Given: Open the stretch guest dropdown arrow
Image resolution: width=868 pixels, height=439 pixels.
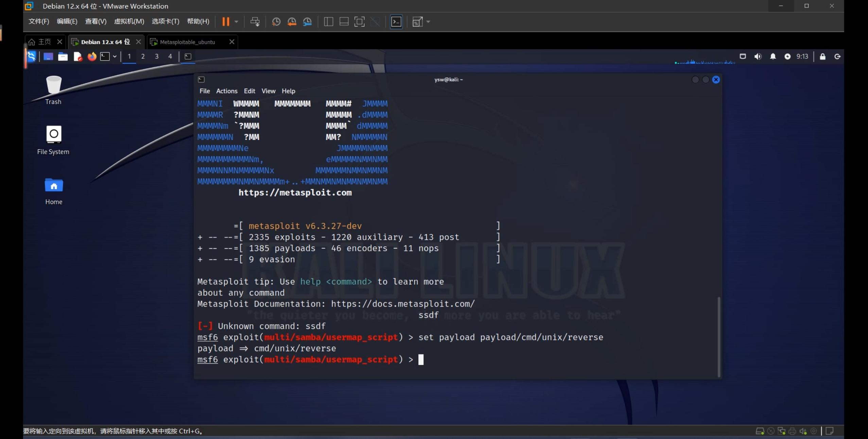Looking at the screenshot, I should pyautogui.click(x=428, y=22).
